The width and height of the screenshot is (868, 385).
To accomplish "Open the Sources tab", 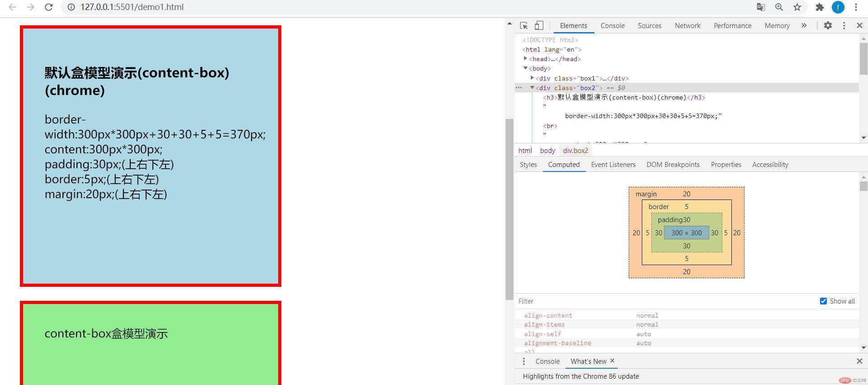I will 650,26.
